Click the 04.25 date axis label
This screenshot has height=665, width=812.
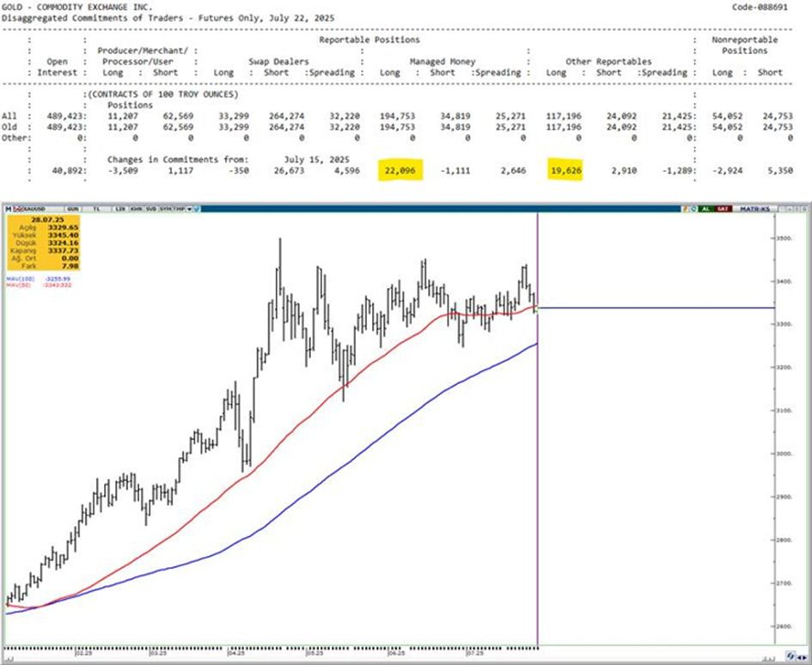pyautogui.click(x=235, y=654)
